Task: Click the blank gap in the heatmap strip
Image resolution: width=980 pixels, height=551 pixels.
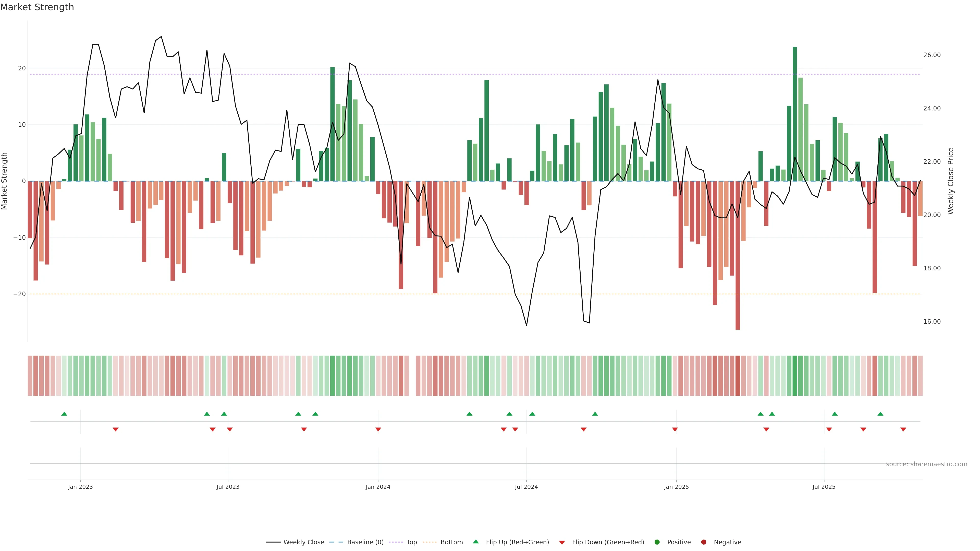Action: (412, 375)
